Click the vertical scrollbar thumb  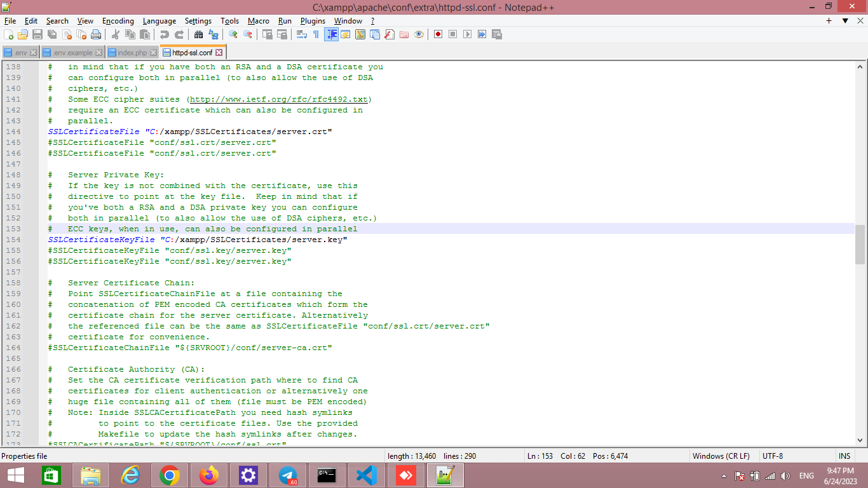coord(860,244)
